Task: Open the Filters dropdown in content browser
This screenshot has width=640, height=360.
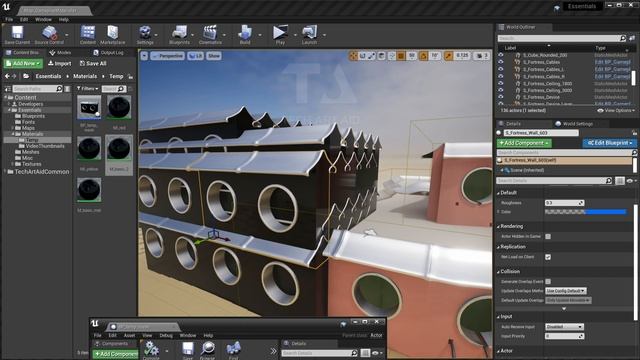Action: tap(88, 89)
